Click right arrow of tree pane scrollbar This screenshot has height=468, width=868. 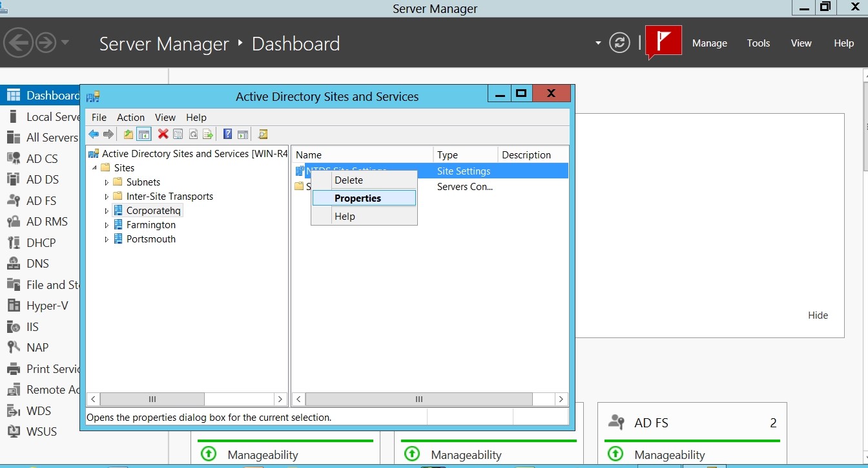point(280,399)
